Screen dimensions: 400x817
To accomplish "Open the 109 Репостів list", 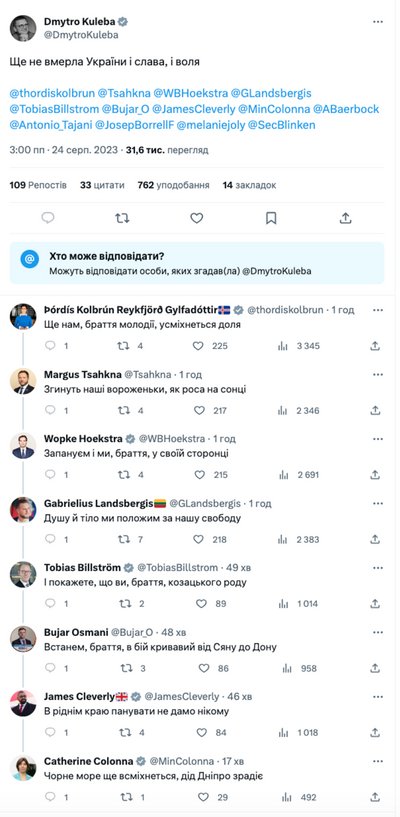I will (x=38, y=185).
